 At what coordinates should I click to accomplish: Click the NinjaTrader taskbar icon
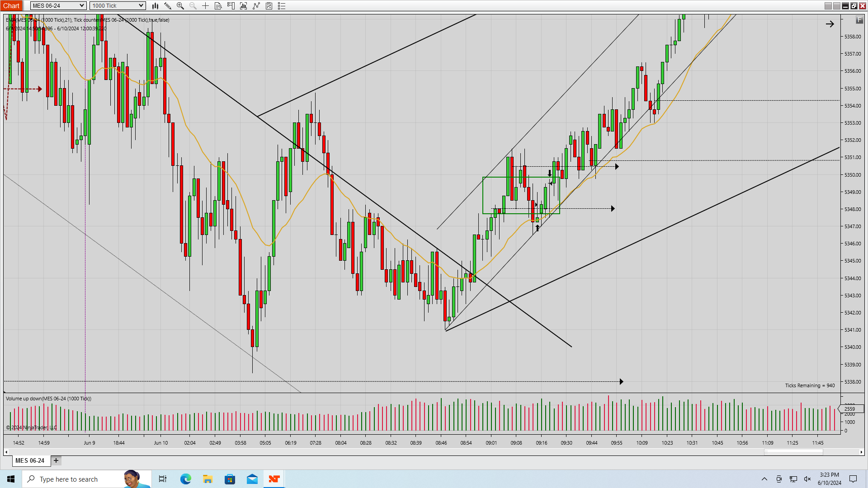click(x=274, y=479)
